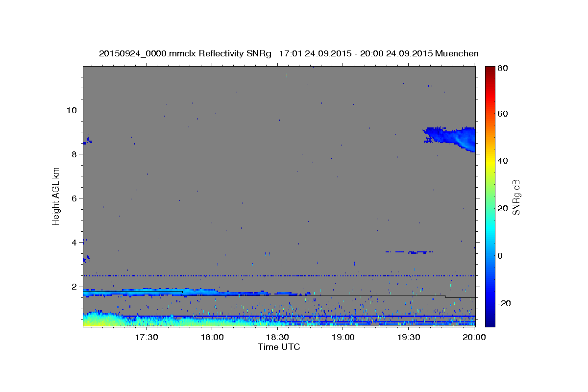Click the dotted blue line at 2.5 km
This screenshot has height=392, width=588.
point(279,275)
